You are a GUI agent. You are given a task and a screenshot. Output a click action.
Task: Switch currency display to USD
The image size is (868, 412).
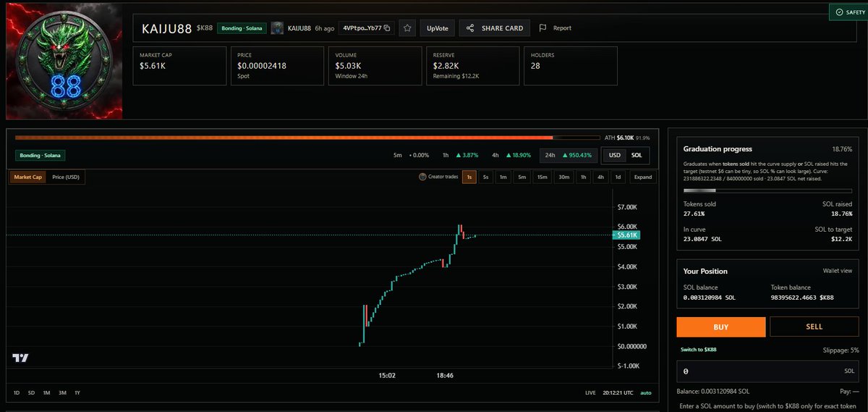(x=614, y=156)
